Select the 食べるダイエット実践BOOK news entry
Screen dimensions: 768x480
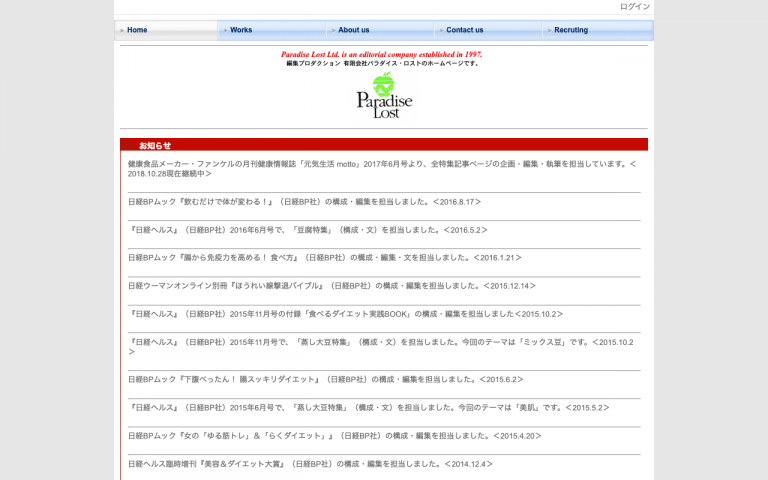(345, 314)
